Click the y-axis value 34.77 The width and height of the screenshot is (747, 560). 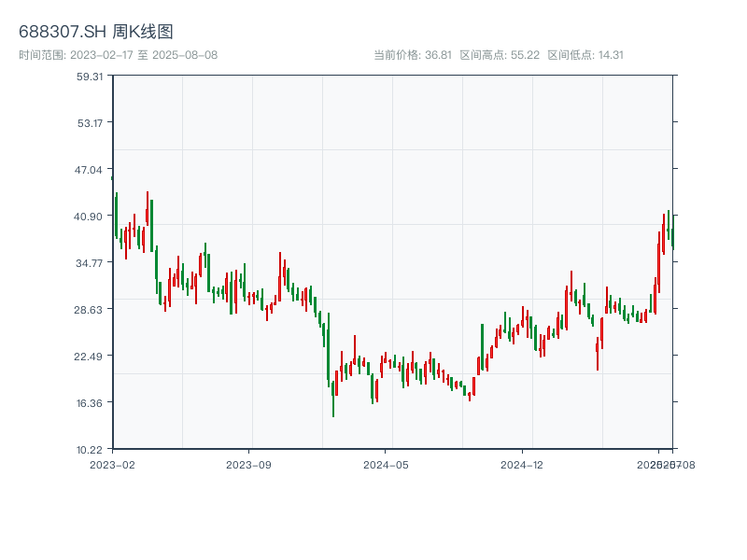point(89,263)
